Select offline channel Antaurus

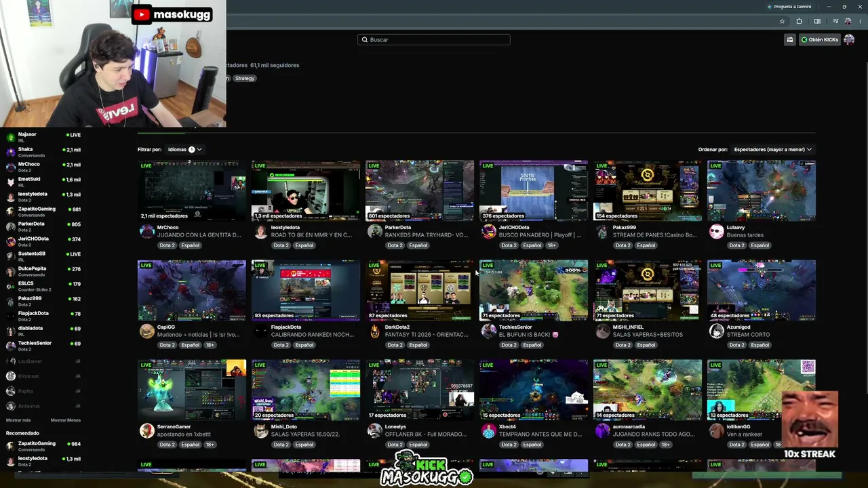[43, 406]
